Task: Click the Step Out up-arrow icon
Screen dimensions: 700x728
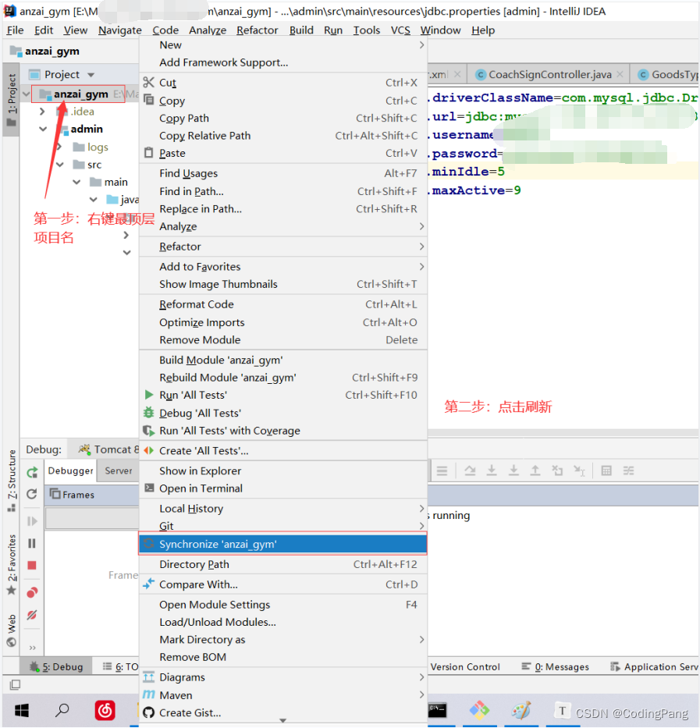Action: 535,471
